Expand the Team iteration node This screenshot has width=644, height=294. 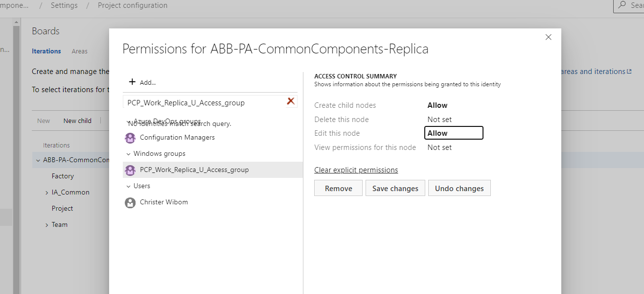tap(47, 225)
